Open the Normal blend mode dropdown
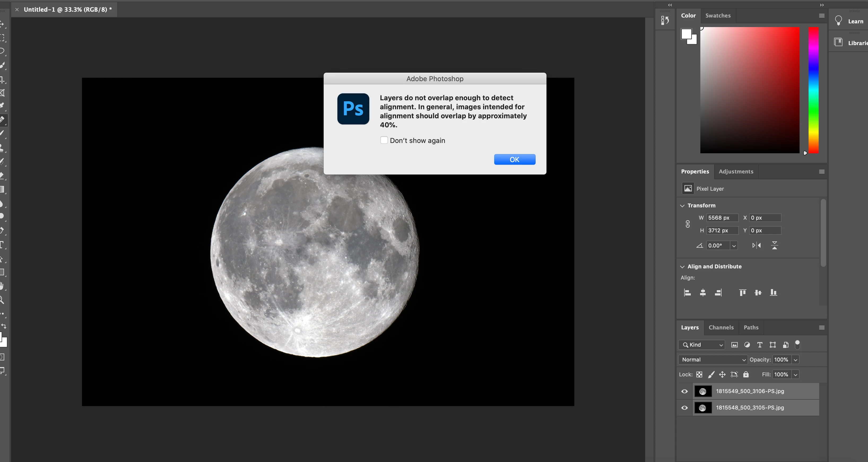 coord(713,360)
